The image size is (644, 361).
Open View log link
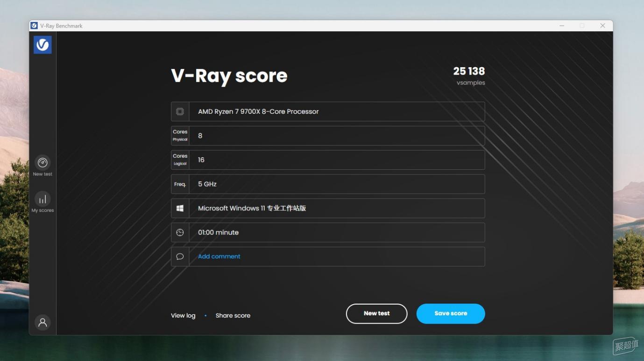coord(183,316)
